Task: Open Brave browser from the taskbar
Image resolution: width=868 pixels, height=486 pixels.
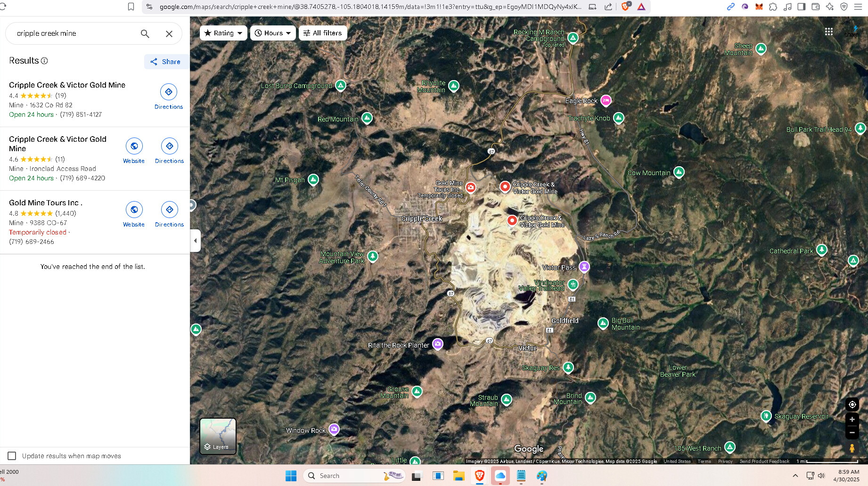Action: [x=480, y=476]
